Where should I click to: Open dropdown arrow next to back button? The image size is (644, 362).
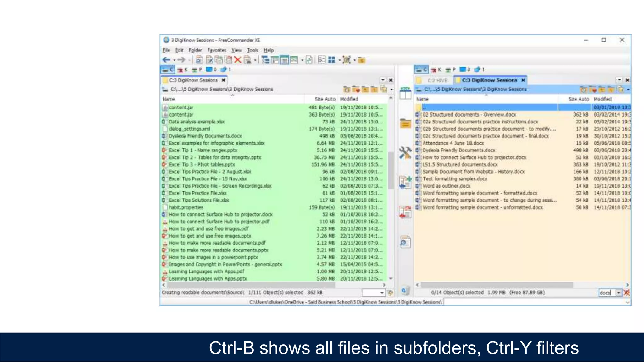(174, 60)
